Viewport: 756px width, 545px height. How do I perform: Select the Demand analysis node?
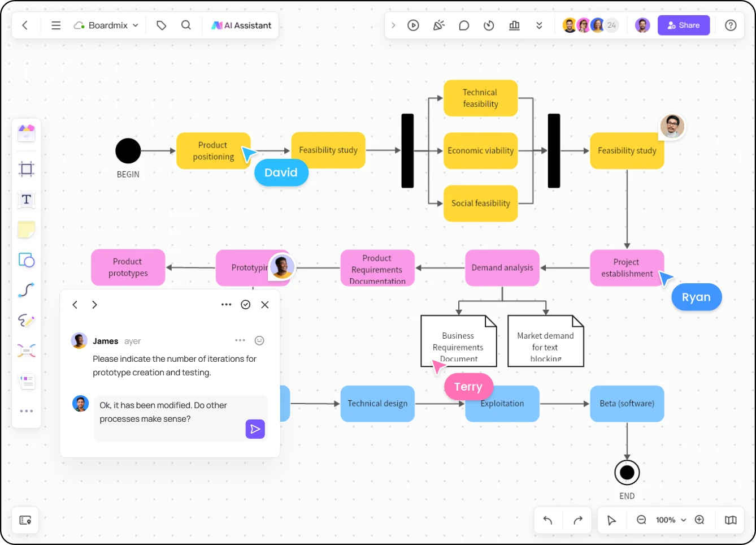pyautogui.click(x=502, y=268)
